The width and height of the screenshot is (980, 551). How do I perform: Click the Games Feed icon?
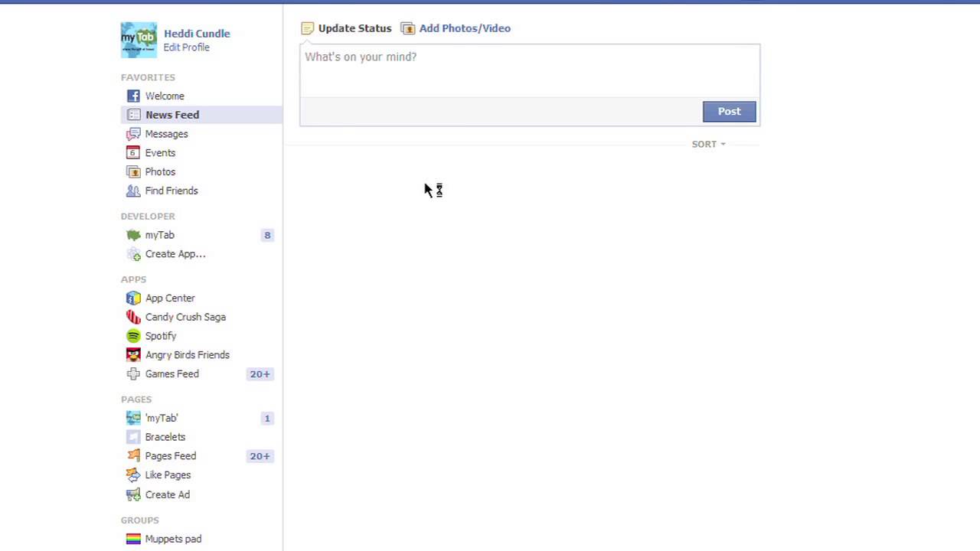(133, 374)
